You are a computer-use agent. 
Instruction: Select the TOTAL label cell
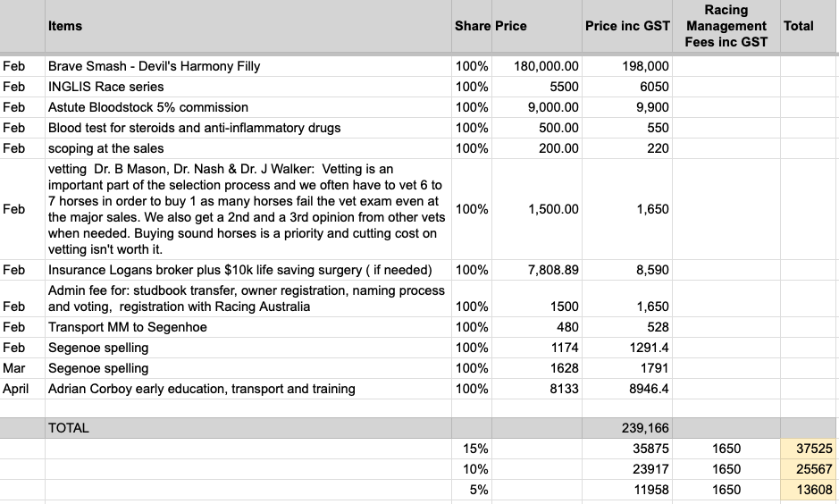click(248, 428)
